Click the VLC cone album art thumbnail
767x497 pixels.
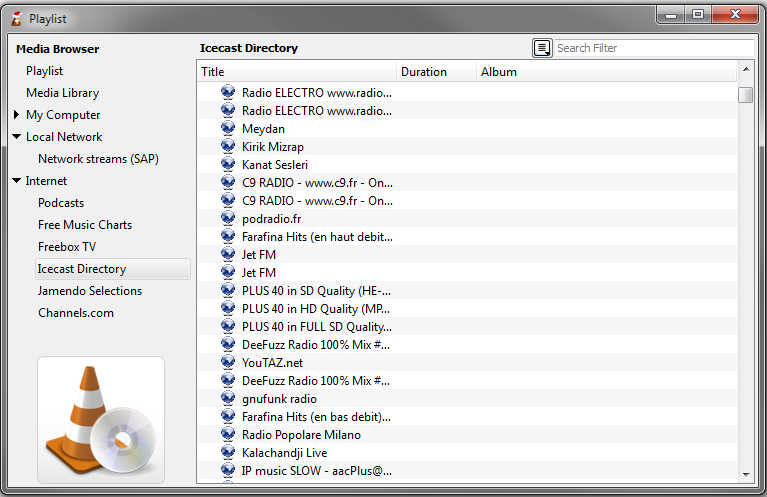click(x=101, y=420)
